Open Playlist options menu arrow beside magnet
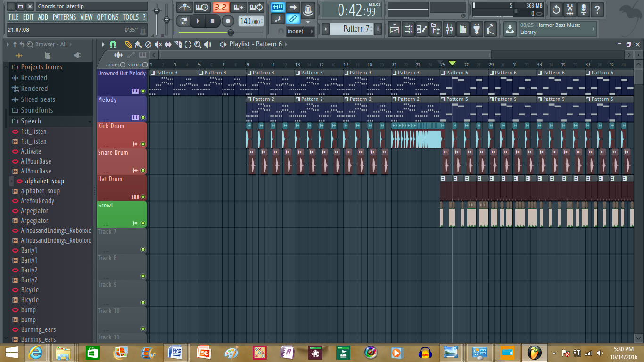 tap(104, 44)
